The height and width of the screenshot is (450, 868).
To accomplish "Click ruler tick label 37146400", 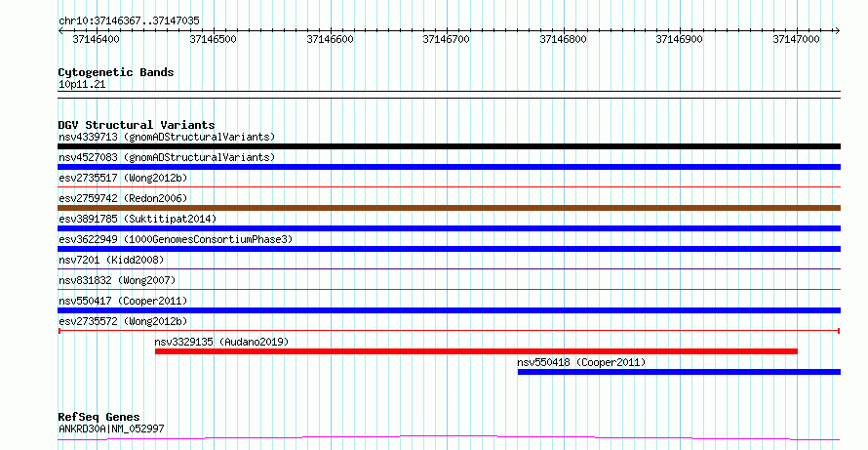I will [96, 39].
